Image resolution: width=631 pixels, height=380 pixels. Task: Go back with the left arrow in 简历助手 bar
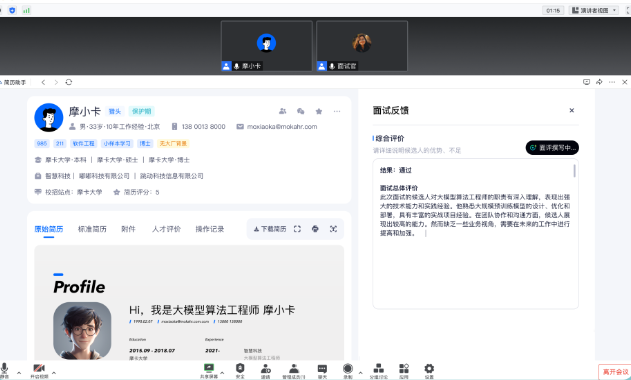tap(43, 82)
